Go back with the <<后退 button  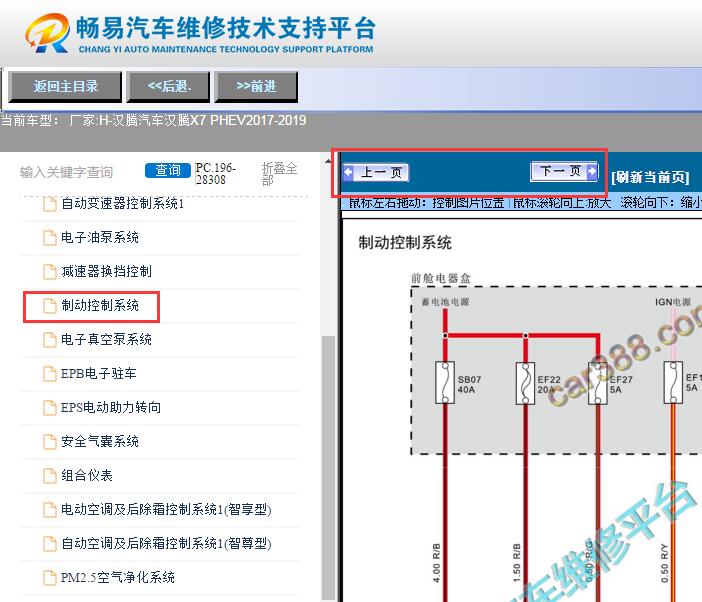coord(168,86)
